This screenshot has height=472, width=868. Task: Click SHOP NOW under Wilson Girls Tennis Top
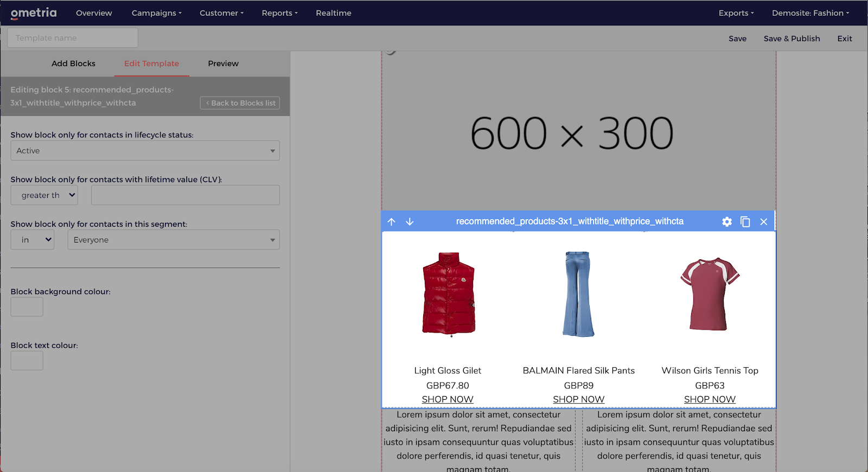click(x=710, y=399)
